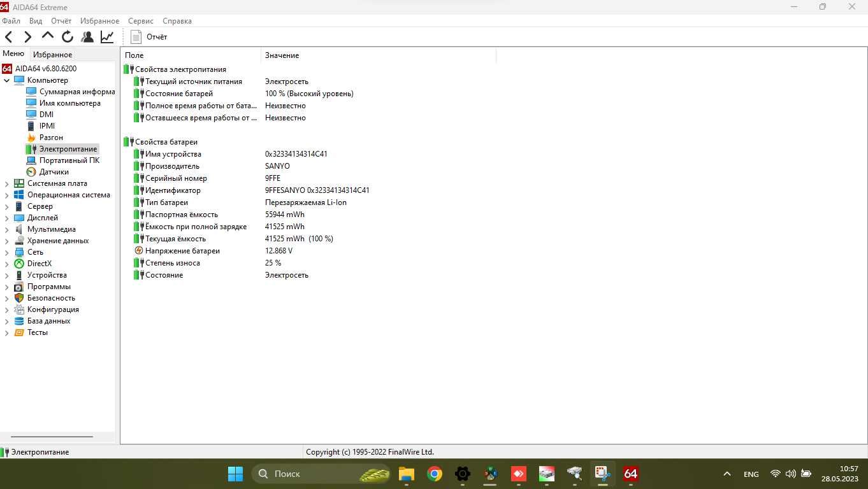
Task: Open the AIDA64 taskbar icon
Action: tap(630, 474)
